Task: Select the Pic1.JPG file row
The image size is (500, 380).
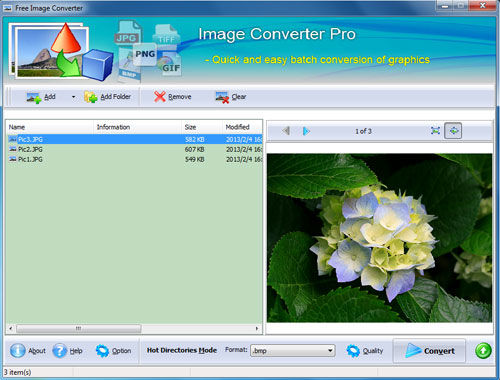Action: point(134,159)
